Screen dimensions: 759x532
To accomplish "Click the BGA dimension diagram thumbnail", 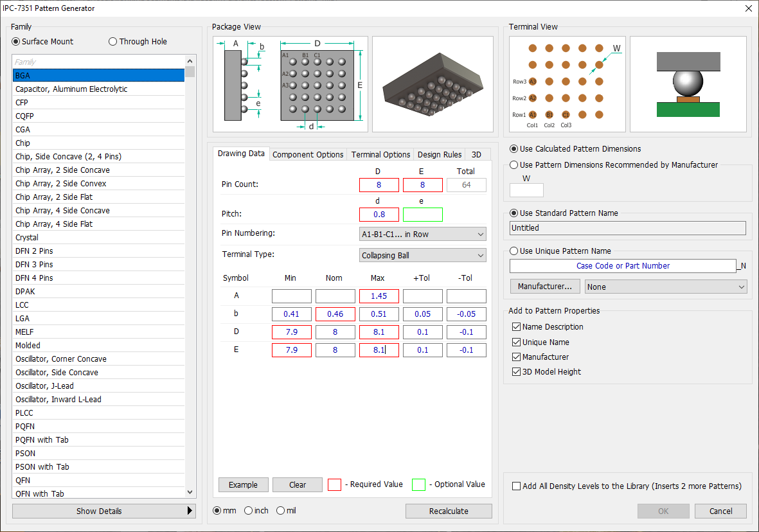I will tap(290, 84).
